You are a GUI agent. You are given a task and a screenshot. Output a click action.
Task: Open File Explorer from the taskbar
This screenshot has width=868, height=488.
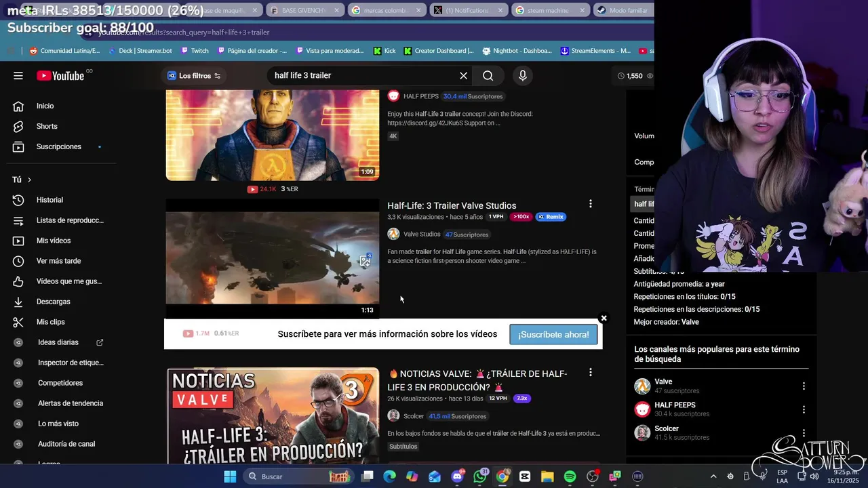(x=547, y=476)
